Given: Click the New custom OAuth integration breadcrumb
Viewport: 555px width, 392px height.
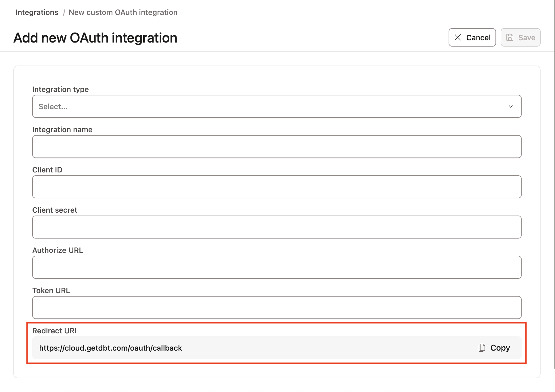Looking at the screenshot, I should [123, 12].
